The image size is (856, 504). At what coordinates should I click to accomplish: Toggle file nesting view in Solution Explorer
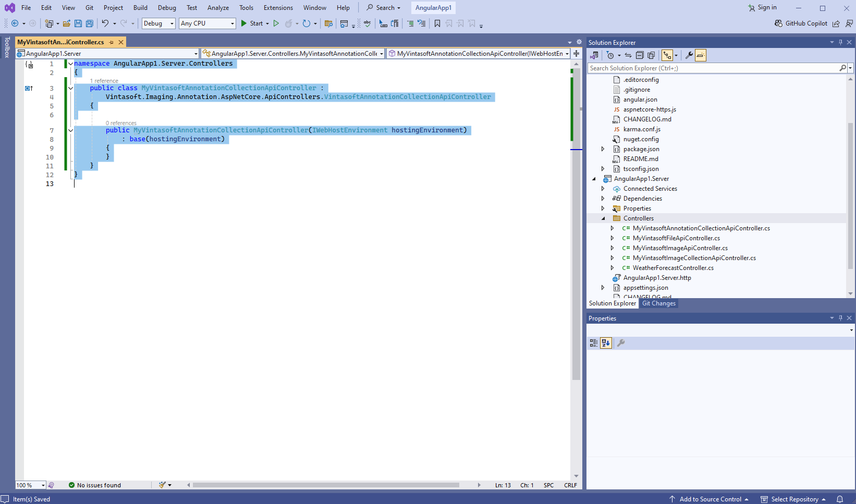point(667,55)
